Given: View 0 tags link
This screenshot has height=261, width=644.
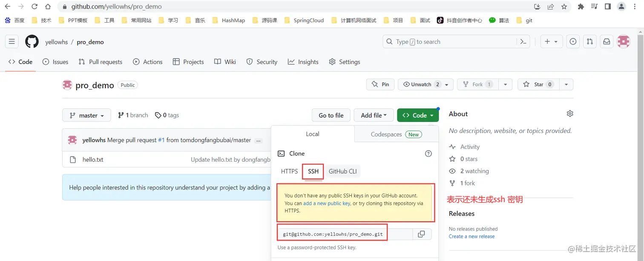Looking at the screenshot, I should tap(167, 115).
